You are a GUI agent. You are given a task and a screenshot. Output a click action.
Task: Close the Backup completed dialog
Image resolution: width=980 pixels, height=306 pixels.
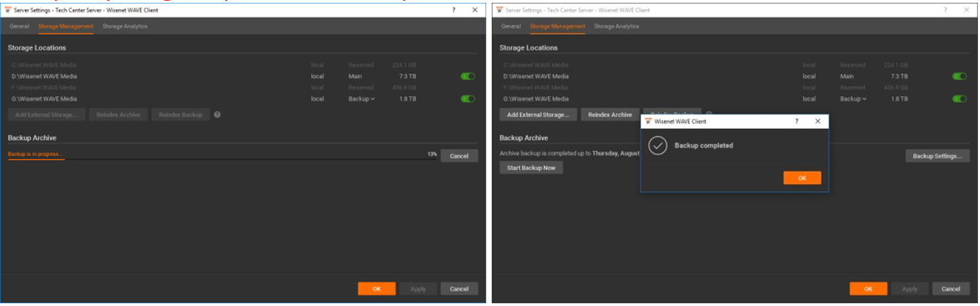click(817, 121)
